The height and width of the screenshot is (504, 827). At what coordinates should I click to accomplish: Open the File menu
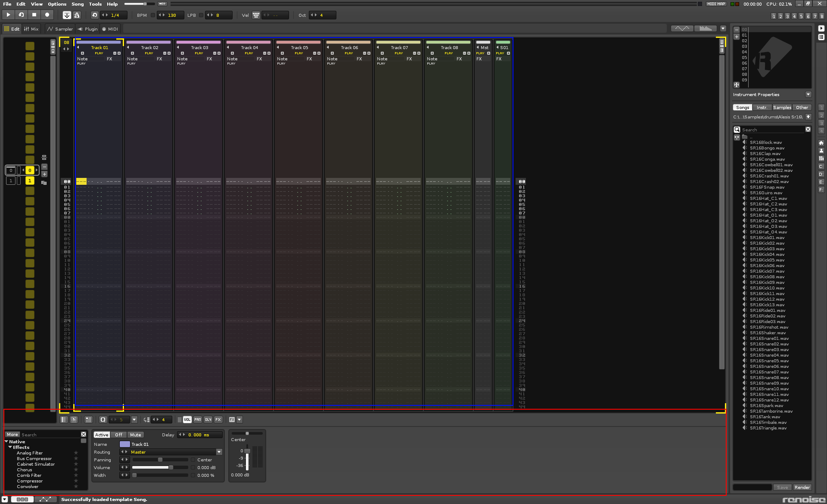tap(7, 4)
